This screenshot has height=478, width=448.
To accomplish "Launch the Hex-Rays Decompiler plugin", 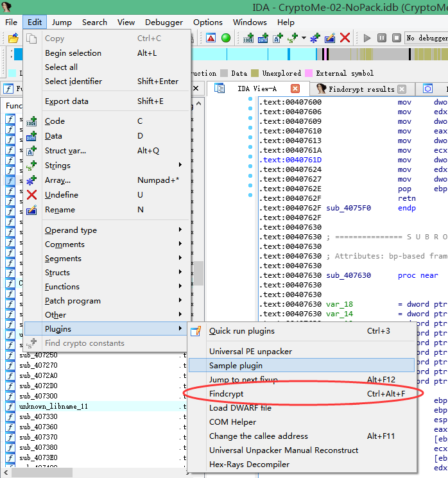I will click(302, 465).
